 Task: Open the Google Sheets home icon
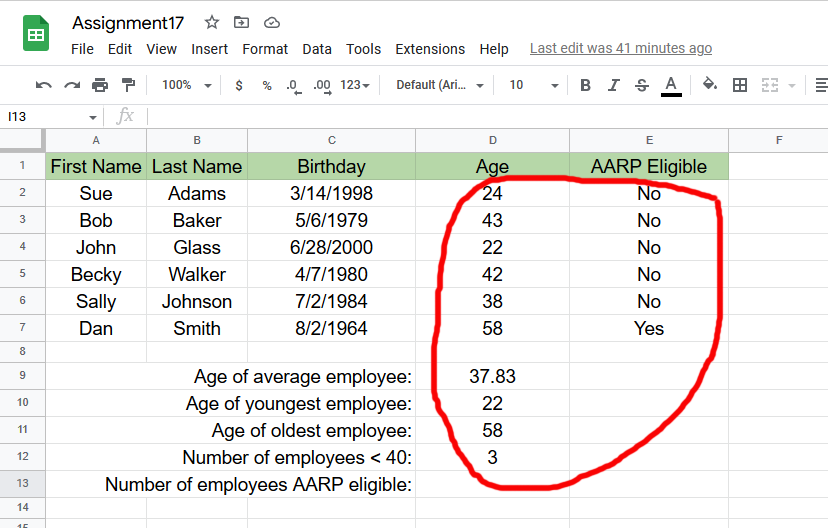coord(37,34)
